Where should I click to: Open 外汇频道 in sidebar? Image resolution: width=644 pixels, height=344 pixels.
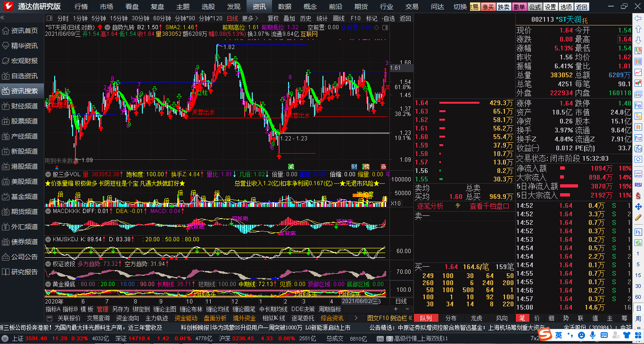click(22, 227)
